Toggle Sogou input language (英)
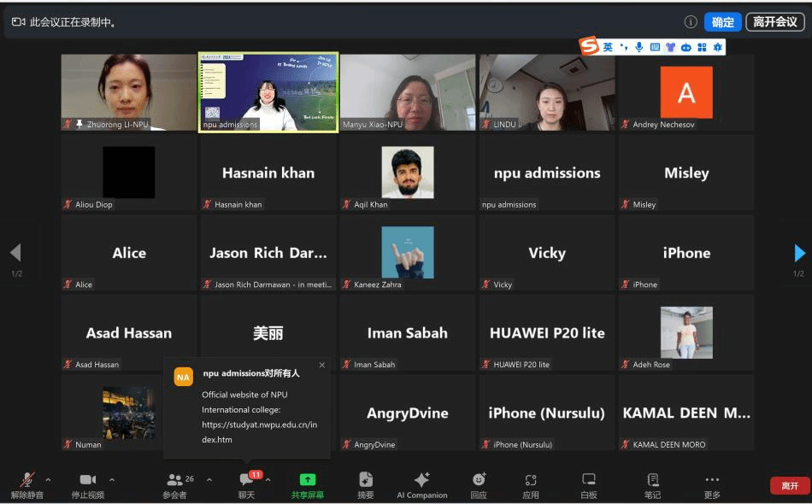Image resolution: width=812 pixels, height=504 pixels. (x=608, y=47)
